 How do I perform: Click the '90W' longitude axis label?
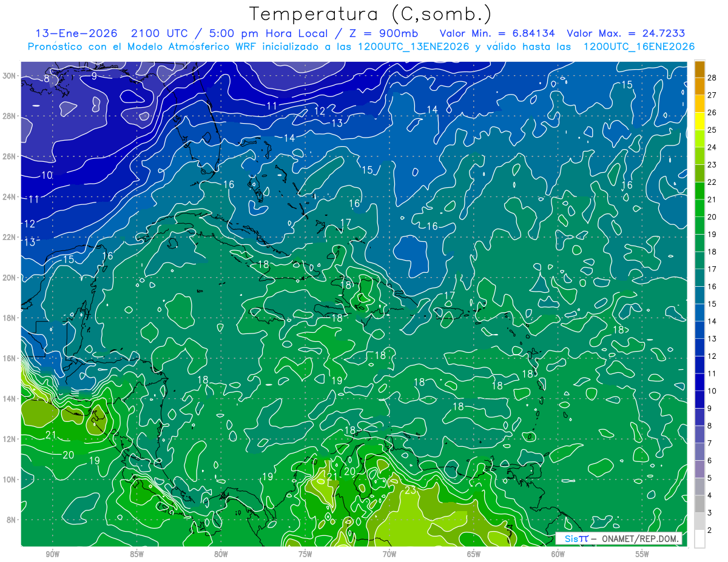coord(52,555)
